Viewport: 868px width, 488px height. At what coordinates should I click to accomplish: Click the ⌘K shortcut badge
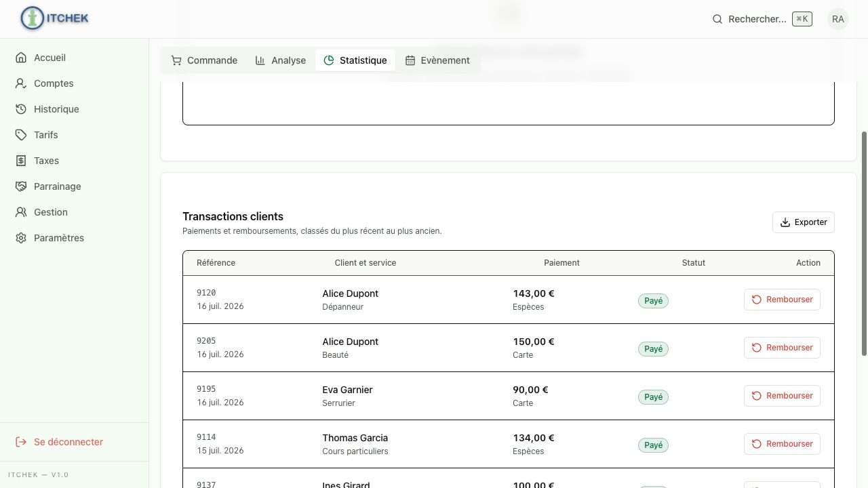(x=802, y=19)
